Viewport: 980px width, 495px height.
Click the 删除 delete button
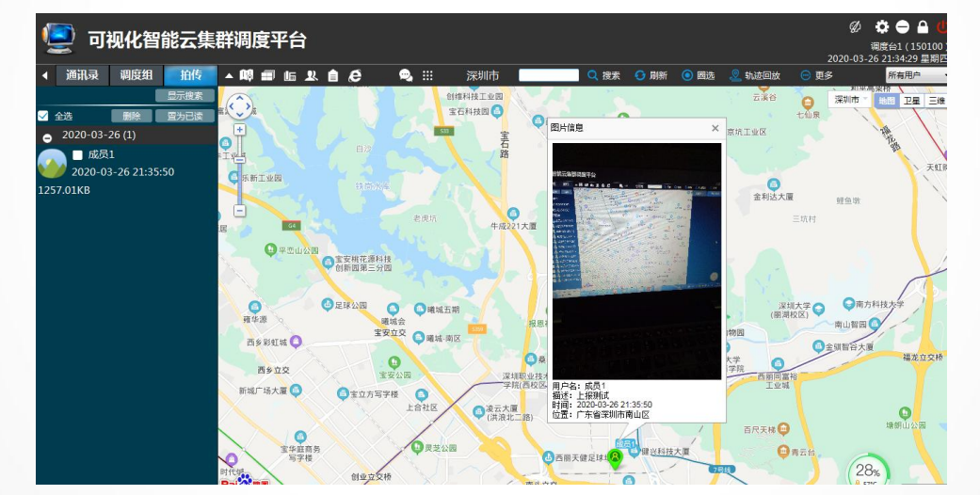click(x=132, y=117)
